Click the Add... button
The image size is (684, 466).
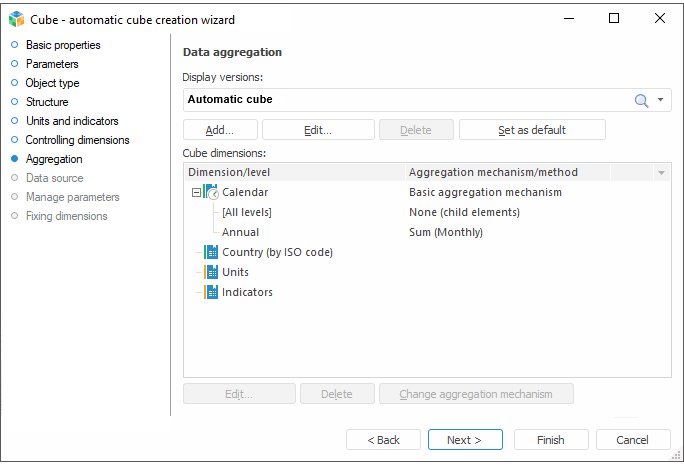(220, 130)
